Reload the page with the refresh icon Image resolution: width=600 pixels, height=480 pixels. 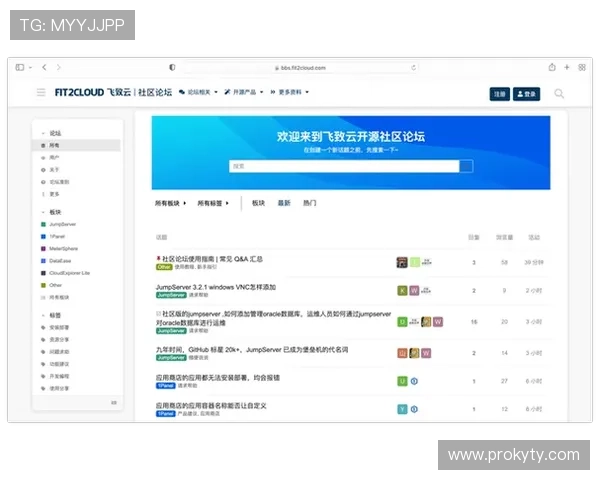[413, 68]
